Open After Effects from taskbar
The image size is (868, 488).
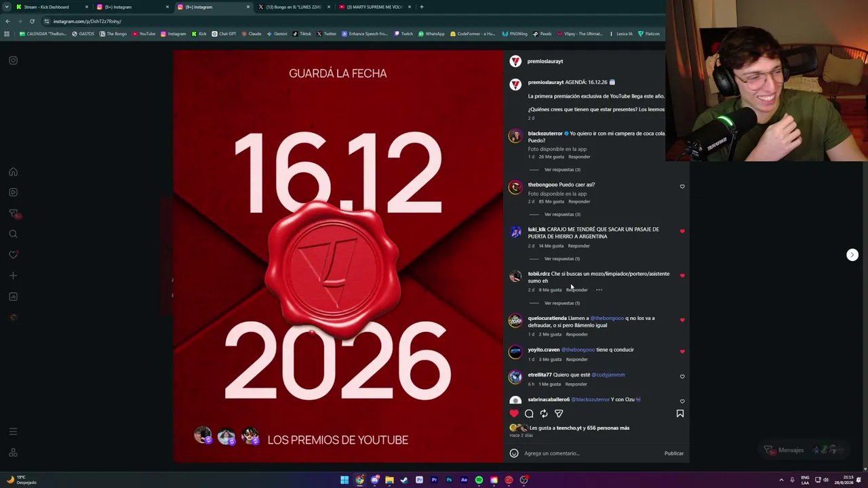(464, 481)
